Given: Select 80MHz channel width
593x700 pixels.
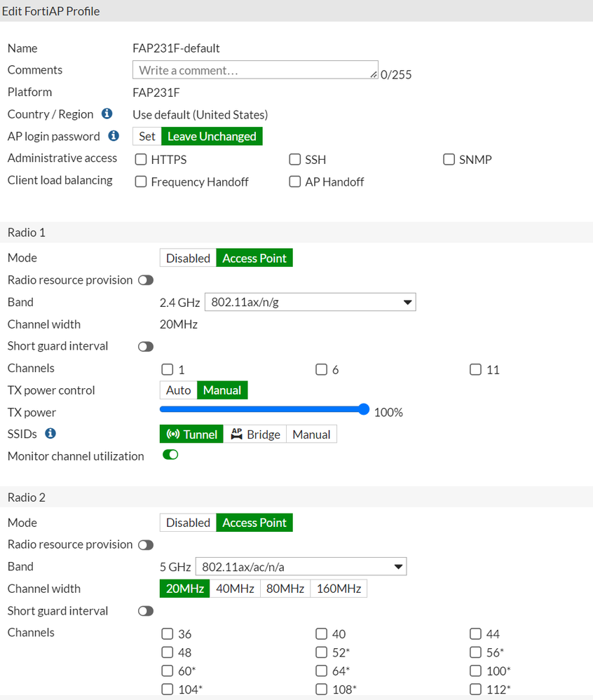Looking at the screenshot, I should point(285,589).
